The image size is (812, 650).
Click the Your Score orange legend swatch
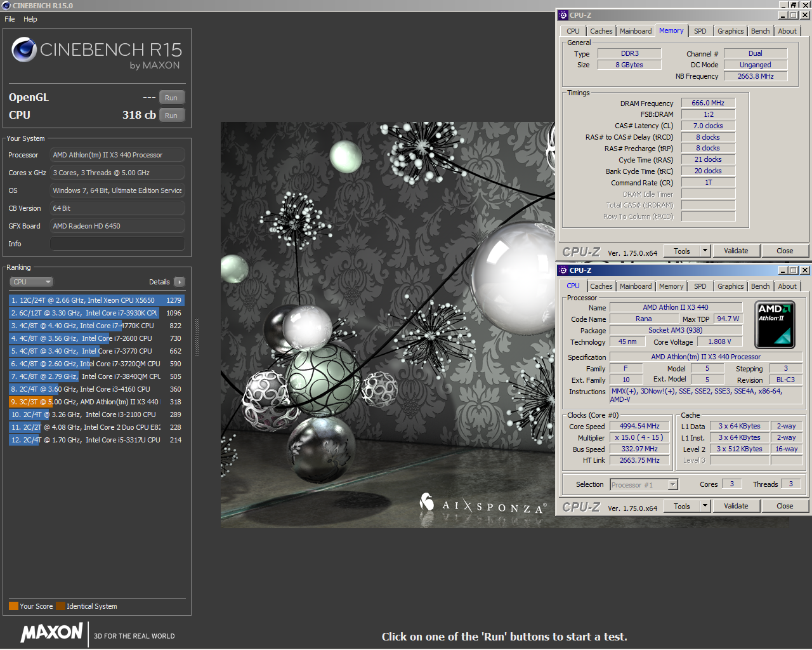13,606
